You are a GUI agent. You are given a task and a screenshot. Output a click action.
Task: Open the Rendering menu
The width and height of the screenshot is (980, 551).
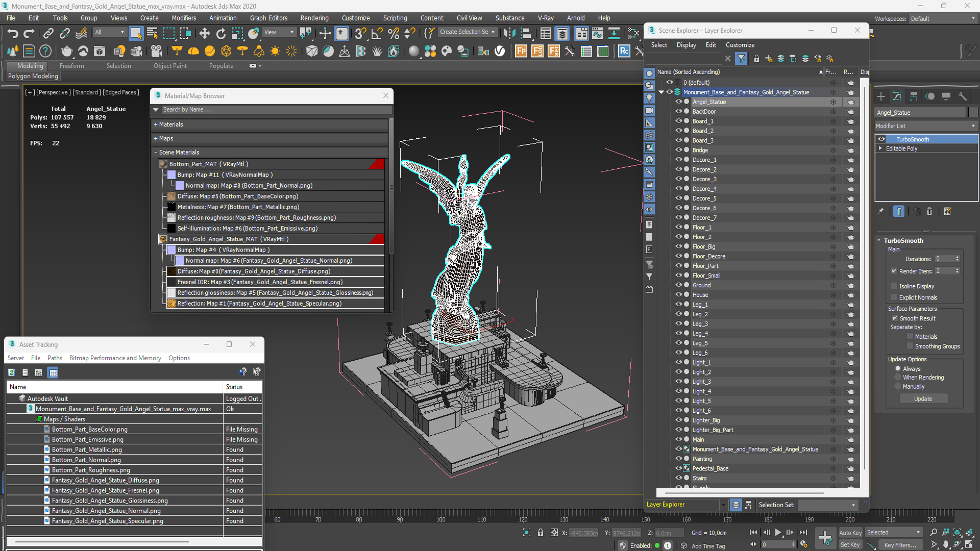tap(314, 18)
